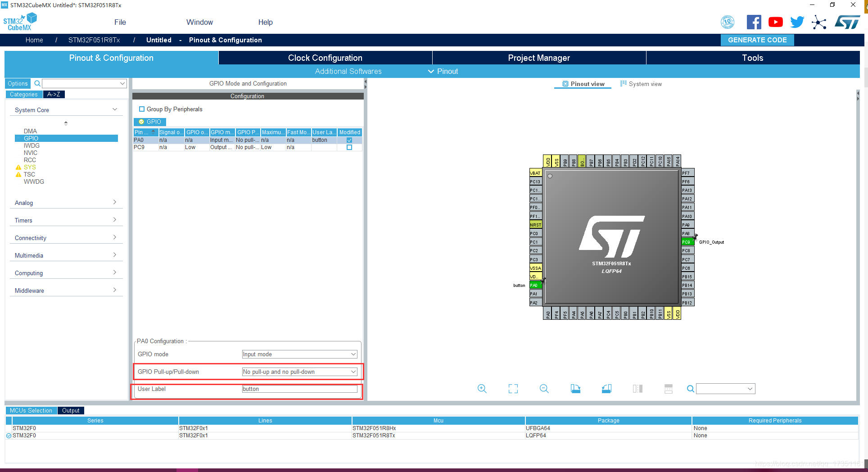The width and height of the screenshot is (868, 472).
Task: Select the green PC9 pin on chip
Action: coord(687,242)
